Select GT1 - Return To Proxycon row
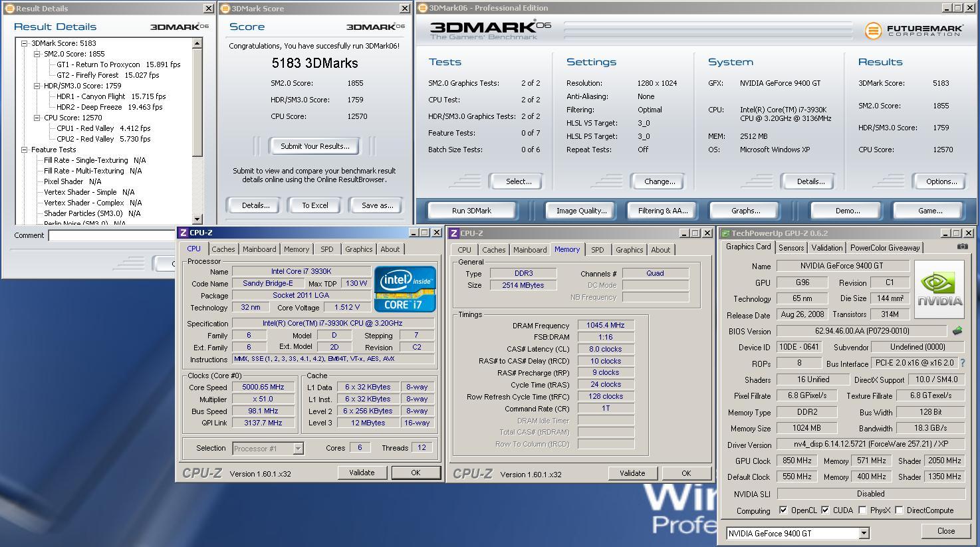The image size is (980, 547). 118,64
